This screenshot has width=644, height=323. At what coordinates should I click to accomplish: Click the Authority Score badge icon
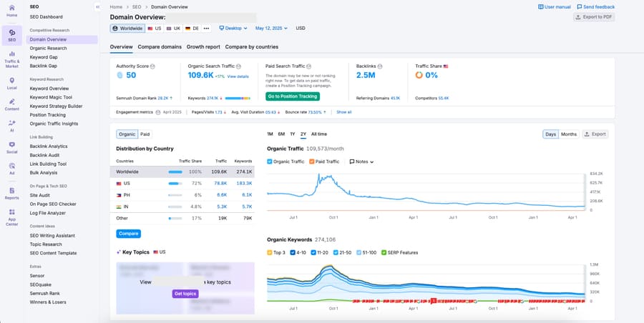[x=120, y=75]
